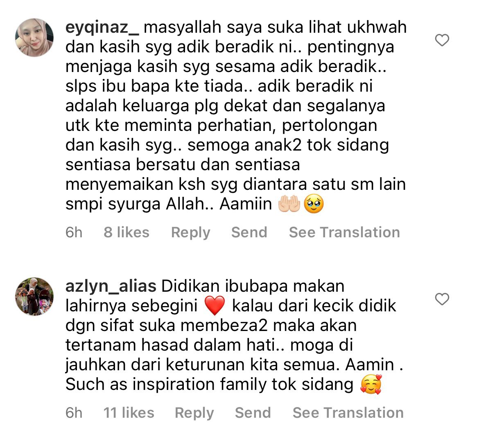The height and width of the screenshot is (448, 479).
Task: Reply to azlyn_alias's comment
Action: point(194,413)
